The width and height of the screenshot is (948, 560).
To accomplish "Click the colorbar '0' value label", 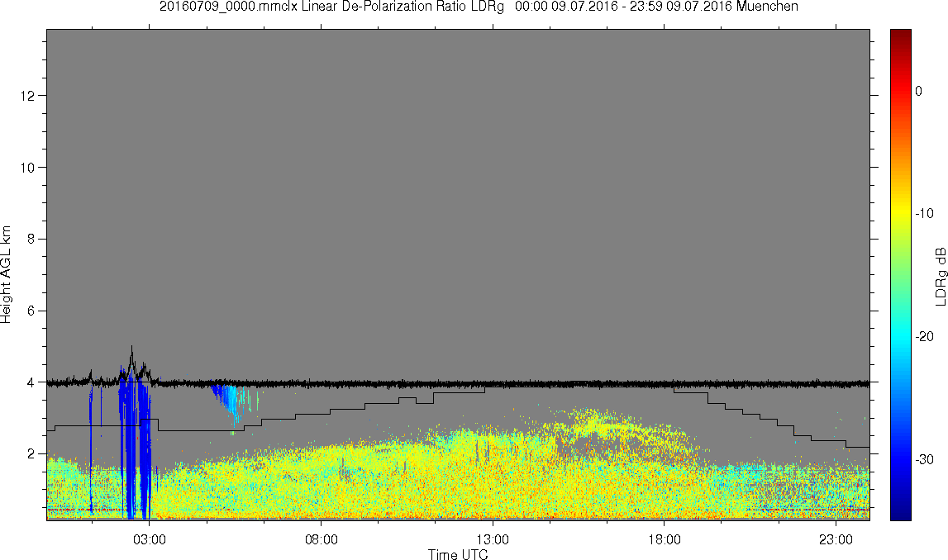I will (918, 91).
